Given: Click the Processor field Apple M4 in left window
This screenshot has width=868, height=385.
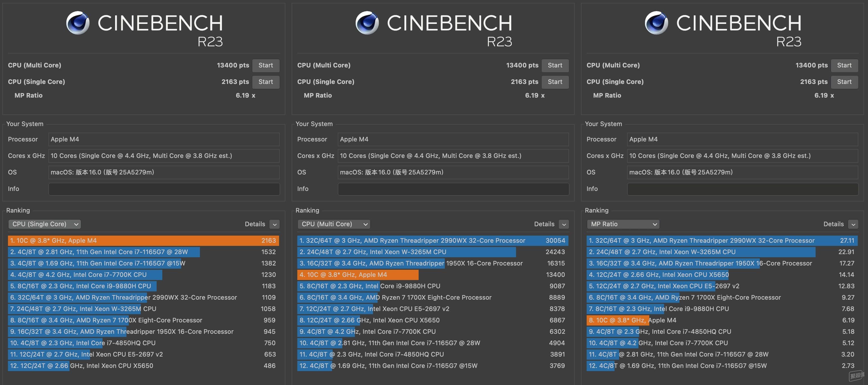Looking at the screenshot, I should click(x=164, y=139).
